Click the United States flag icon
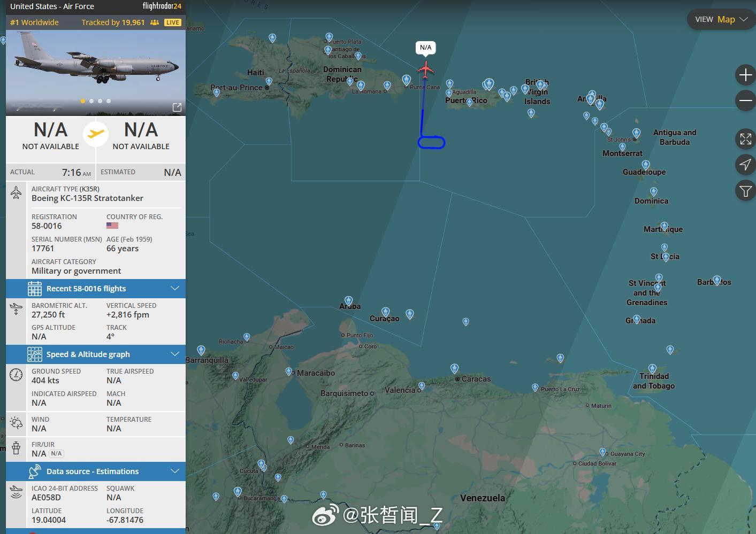This screenshot has height=534, width=756. [x=112, y=226]
